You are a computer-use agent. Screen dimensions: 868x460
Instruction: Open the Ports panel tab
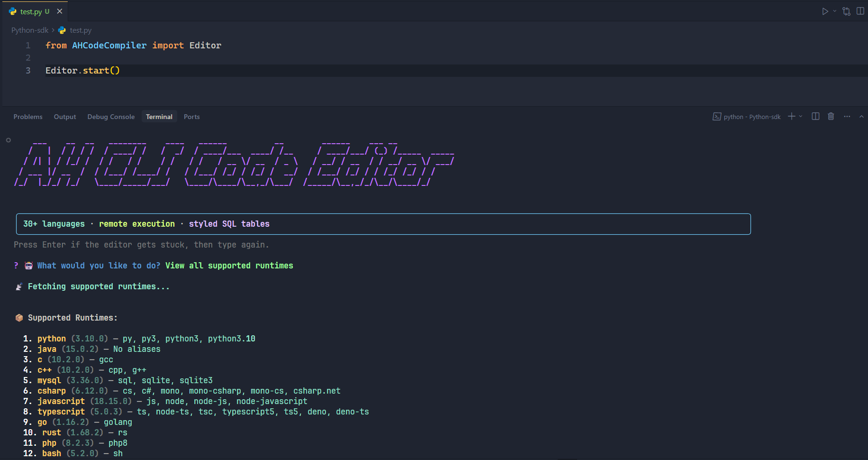[x=192, y=117]
